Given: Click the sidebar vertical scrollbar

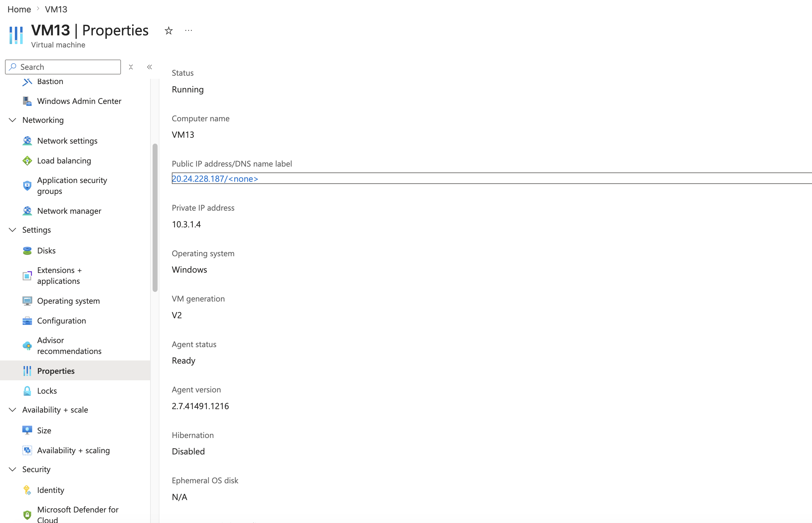Looking at the screenshot, I should point(155,218).
